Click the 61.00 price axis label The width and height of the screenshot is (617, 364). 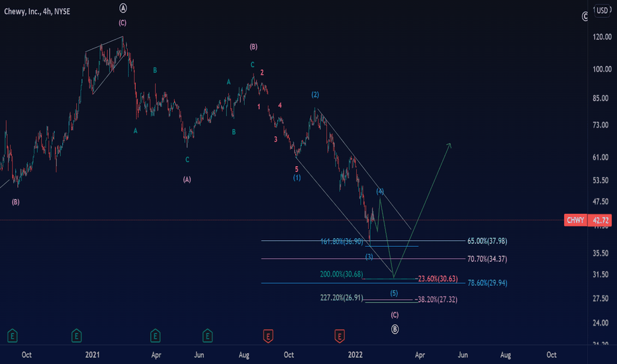pos(600,158)
